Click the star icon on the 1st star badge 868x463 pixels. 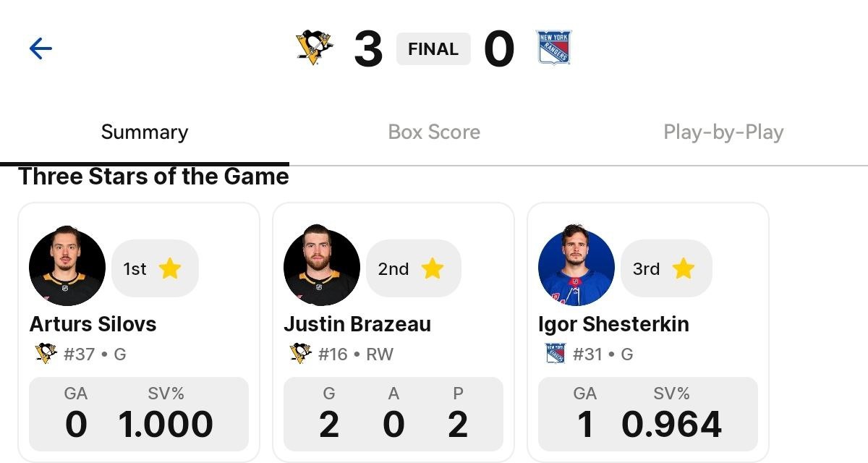170,268
